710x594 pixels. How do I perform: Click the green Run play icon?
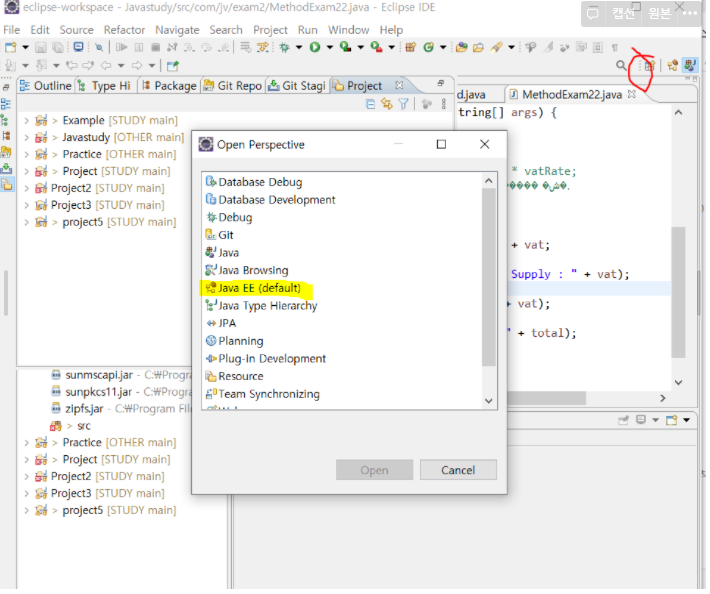pos(315,47)
